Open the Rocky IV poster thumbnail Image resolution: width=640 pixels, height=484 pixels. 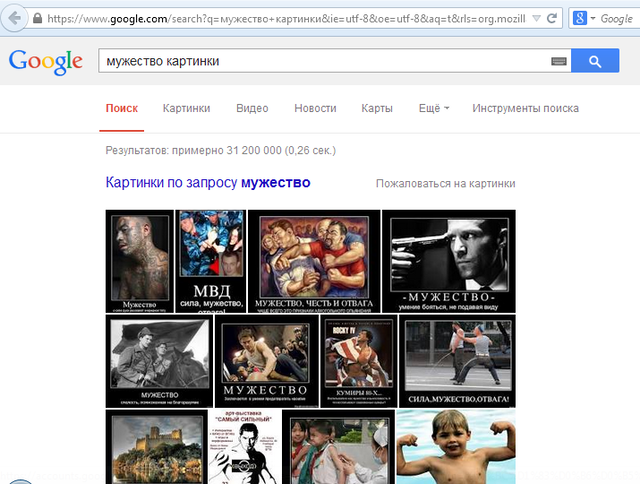point(359,361)
